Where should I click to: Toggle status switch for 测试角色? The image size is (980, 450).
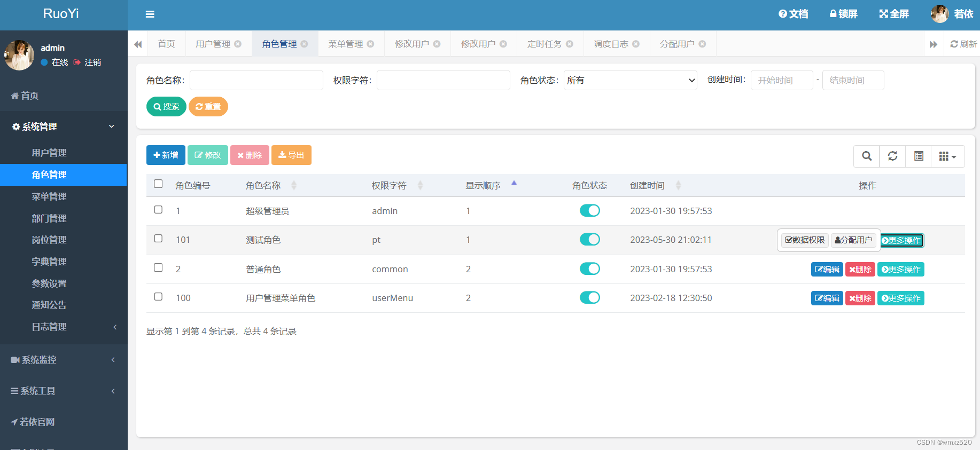point(590,239)
